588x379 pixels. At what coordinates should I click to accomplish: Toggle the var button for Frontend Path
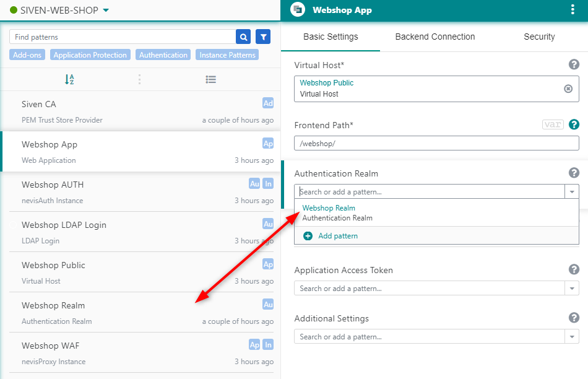coord(552,124)
